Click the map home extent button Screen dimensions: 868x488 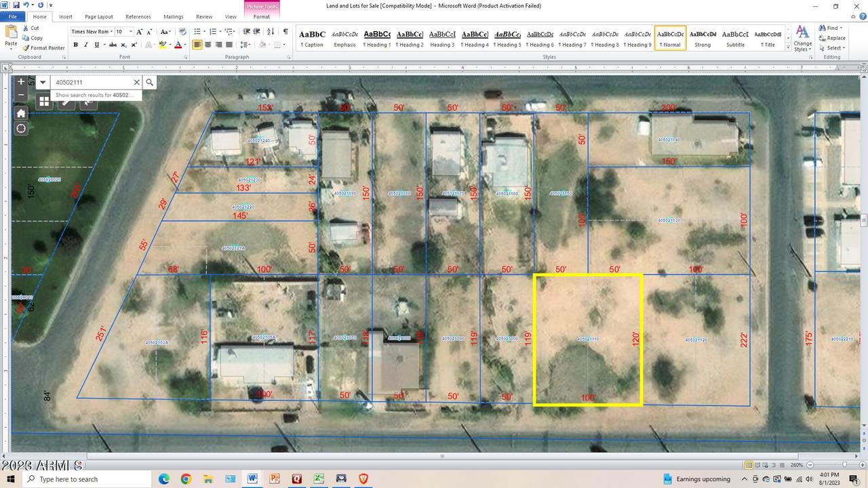[21, 113]
